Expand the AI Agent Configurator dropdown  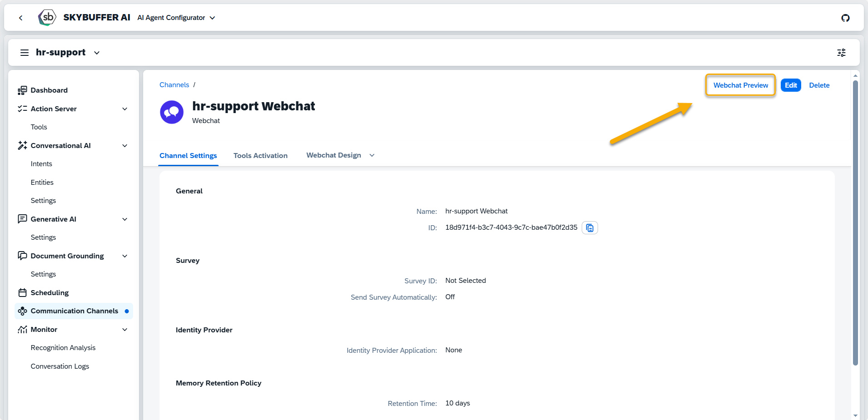(x=212, y=18)
